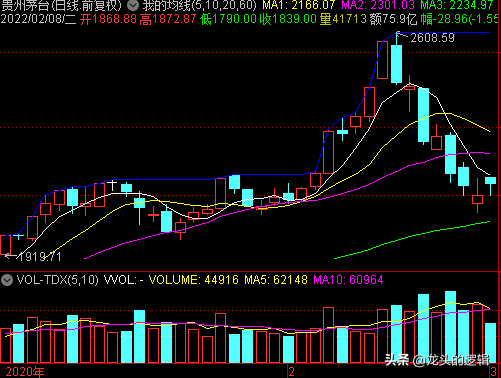
Task: Open the main chart indicator dropdown arrow
Action: click(x=133, y=5)
